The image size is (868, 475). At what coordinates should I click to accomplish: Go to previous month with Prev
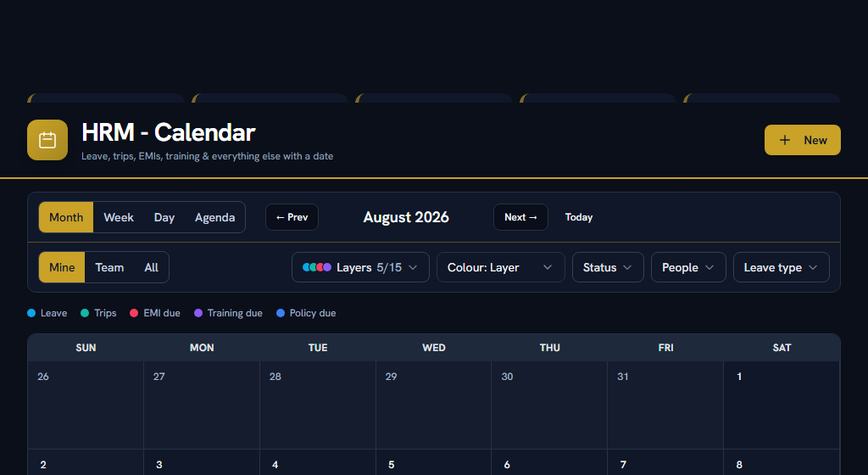click(x=292, y=217)
